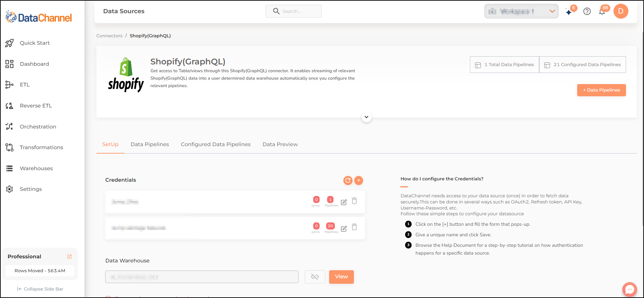Click the Data Sources page title
This screenshot has height=298, width=644.
click(x=124, y=11)
